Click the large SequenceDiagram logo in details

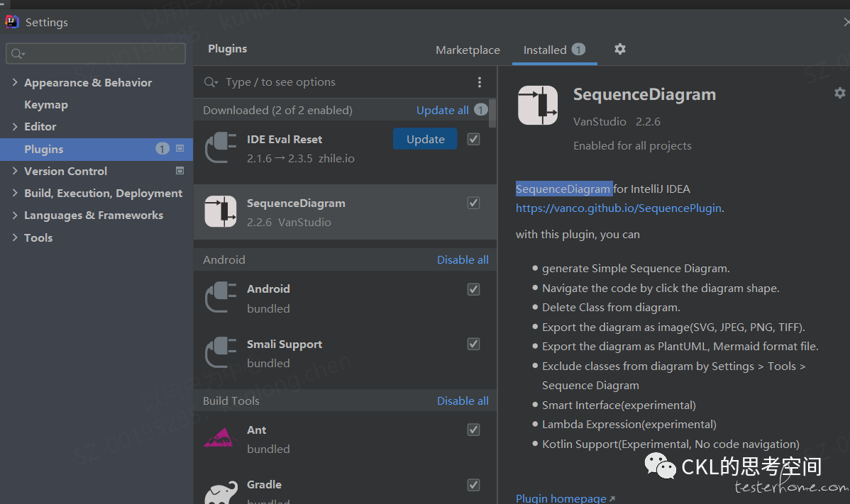click(x=538, y=105)
